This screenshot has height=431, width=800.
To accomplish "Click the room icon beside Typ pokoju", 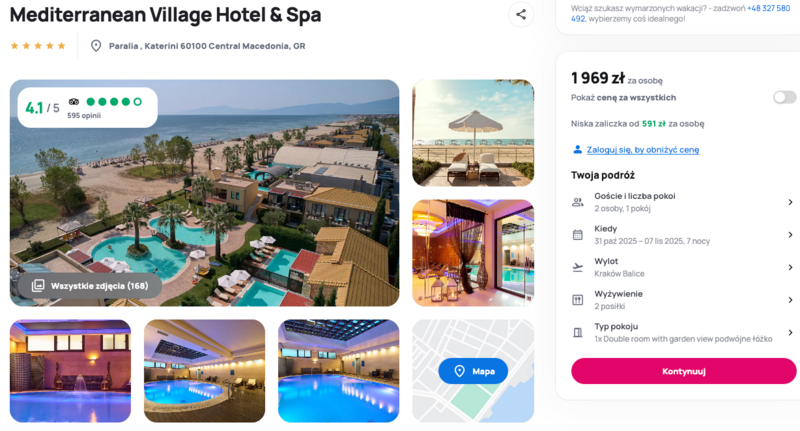I will click(578, 333).
